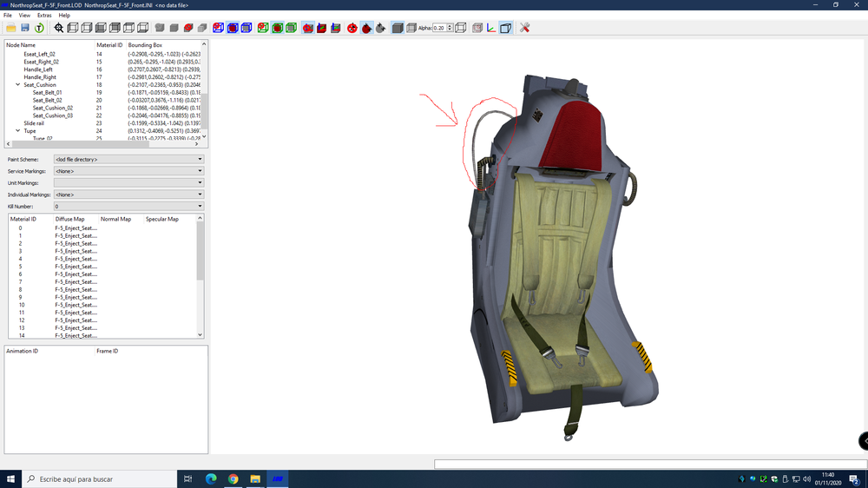Click the open file folder icon
Viewport: 868px width, 488px height.
click(11, 28)
